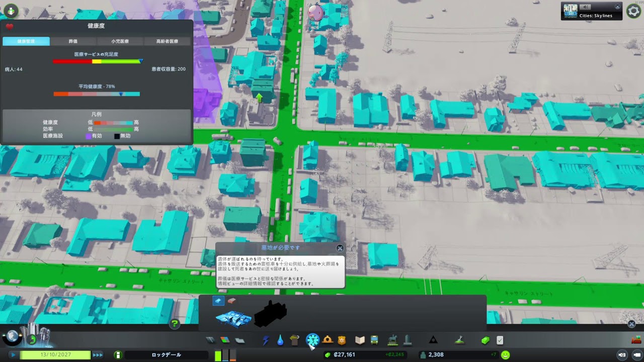The height and width of the screenshot is (362, 644).
Task: Open the City Policies panel
Action: (500, 340)
